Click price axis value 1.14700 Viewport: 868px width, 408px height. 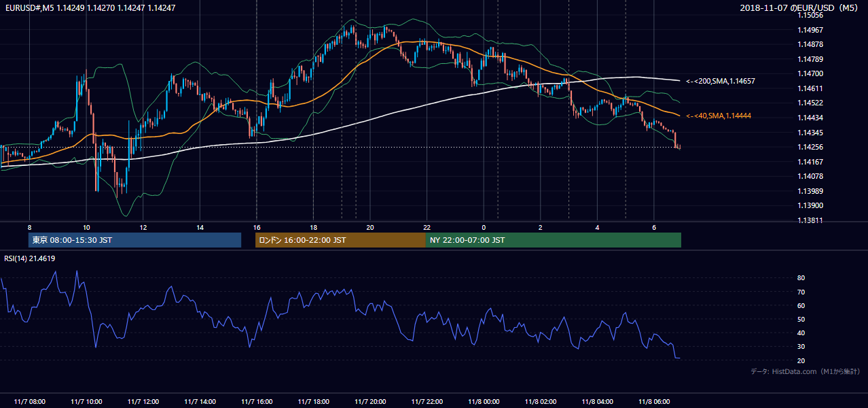click(x=810, y=73)
